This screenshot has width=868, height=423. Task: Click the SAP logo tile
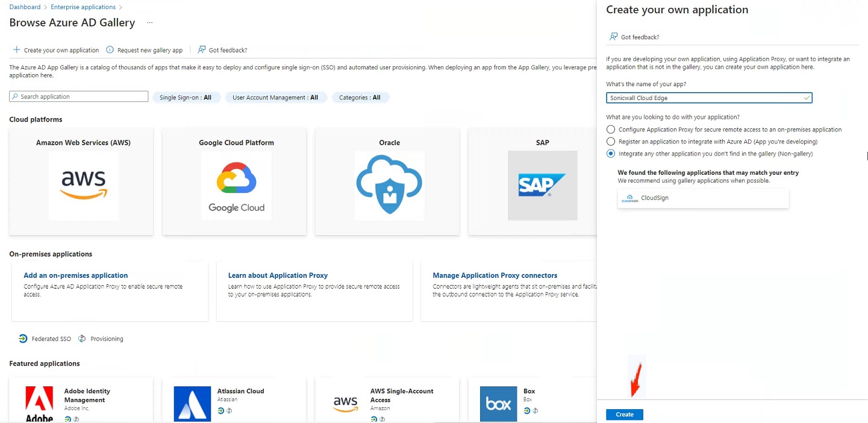542,185
